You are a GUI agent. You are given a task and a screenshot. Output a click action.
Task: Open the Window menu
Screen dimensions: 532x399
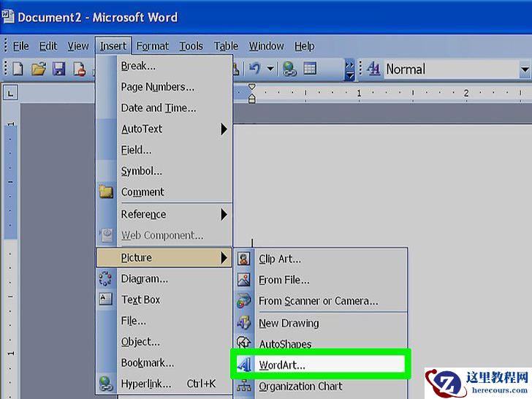266,46
